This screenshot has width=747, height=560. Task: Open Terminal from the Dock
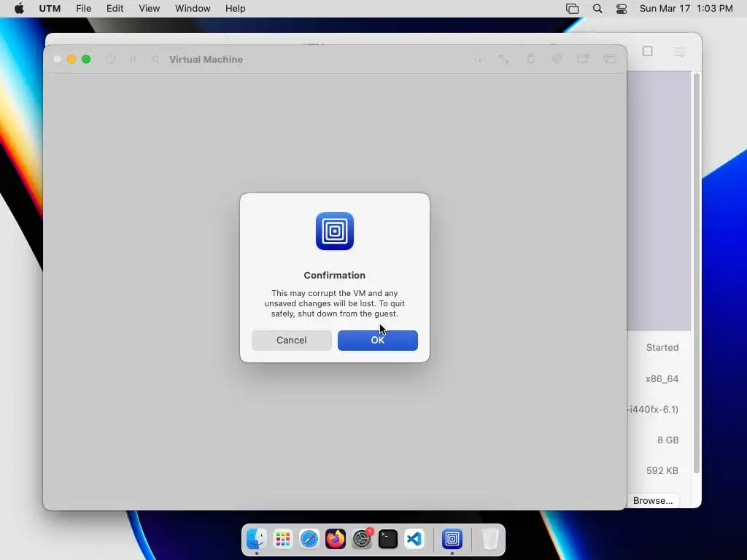(388, 539)
